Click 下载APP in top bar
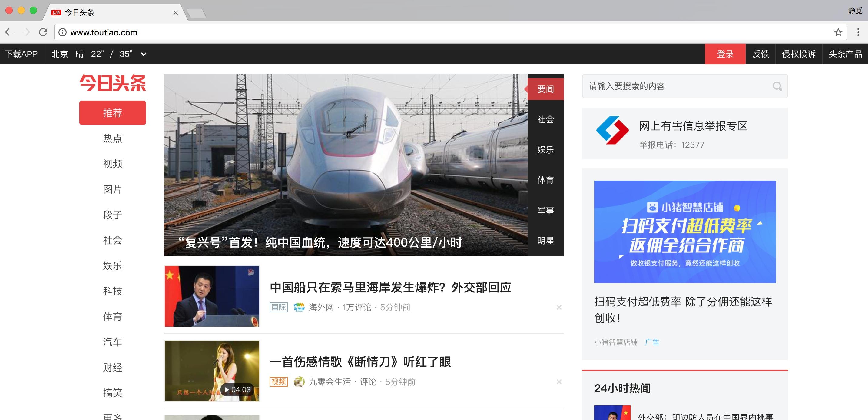The height and width of the screenshot is (420, 868). (x=21, y=54)
